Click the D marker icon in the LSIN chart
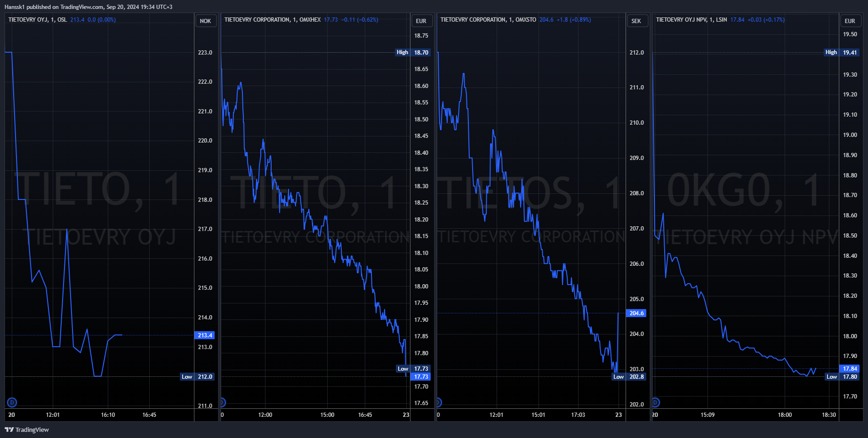Viewport: 868px width, 438px height. point(655,402)
